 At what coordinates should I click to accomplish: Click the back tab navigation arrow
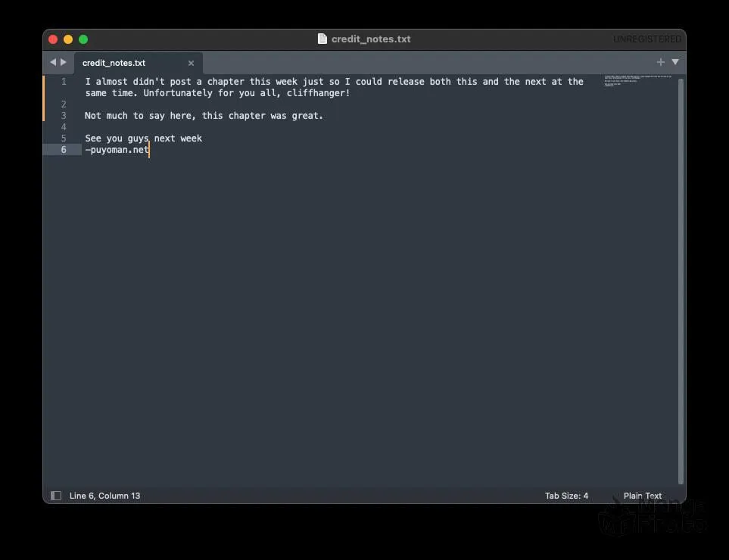coord(53,62)
